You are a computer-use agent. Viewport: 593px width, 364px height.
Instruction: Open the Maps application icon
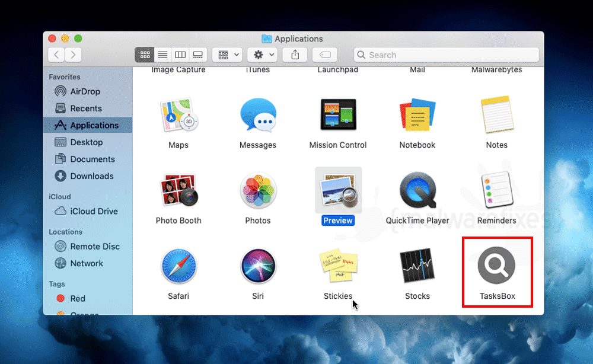click(178, 114)
